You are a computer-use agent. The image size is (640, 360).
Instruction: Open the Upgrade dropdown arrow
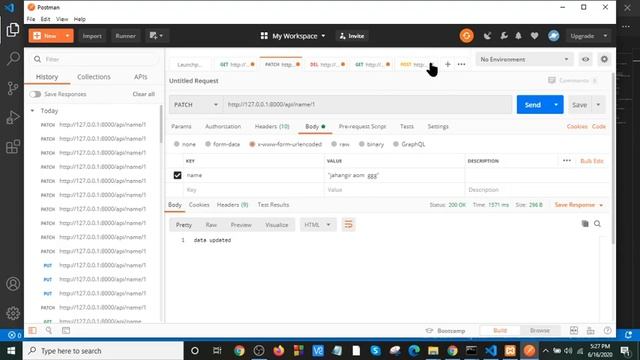[605, 36]
